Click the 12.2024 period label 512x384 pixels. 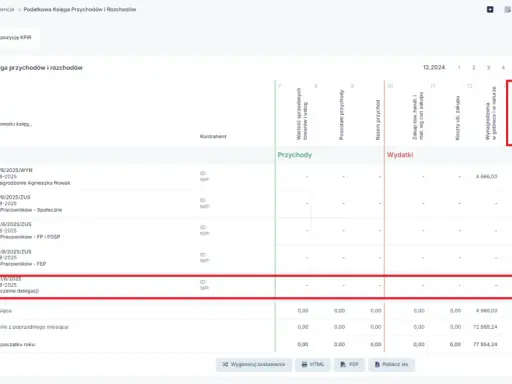[x=434, y=68]
